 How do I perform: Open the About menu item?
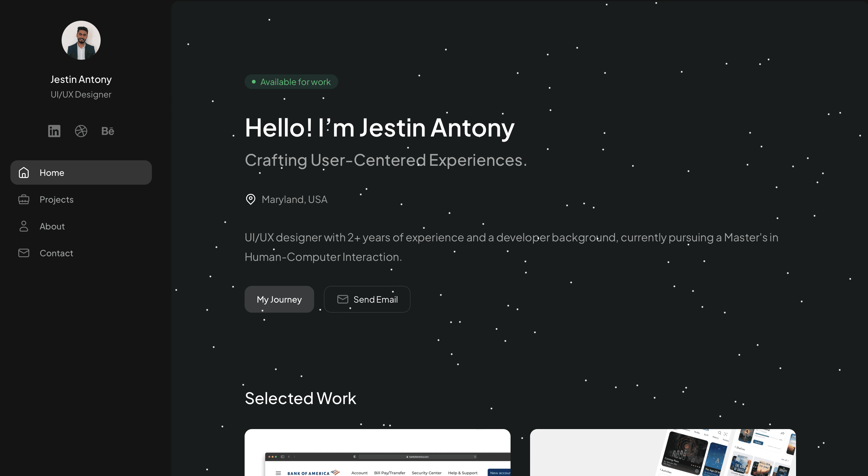pos(81,226)
